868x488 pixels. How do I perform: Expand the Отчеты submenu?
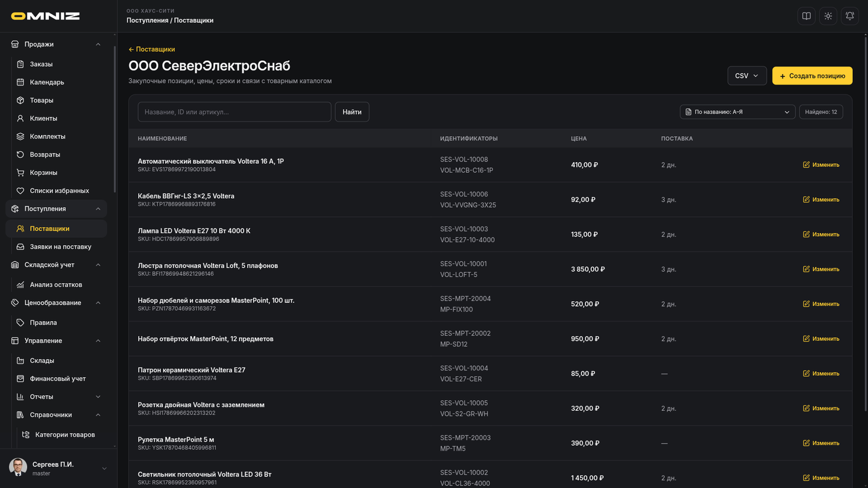(x=98, y=396)
